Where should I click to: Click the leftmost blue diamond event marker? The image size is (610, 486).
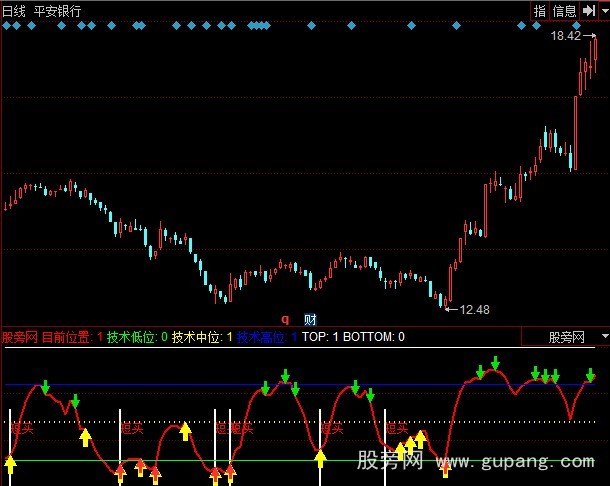click(x=7, y=27)
